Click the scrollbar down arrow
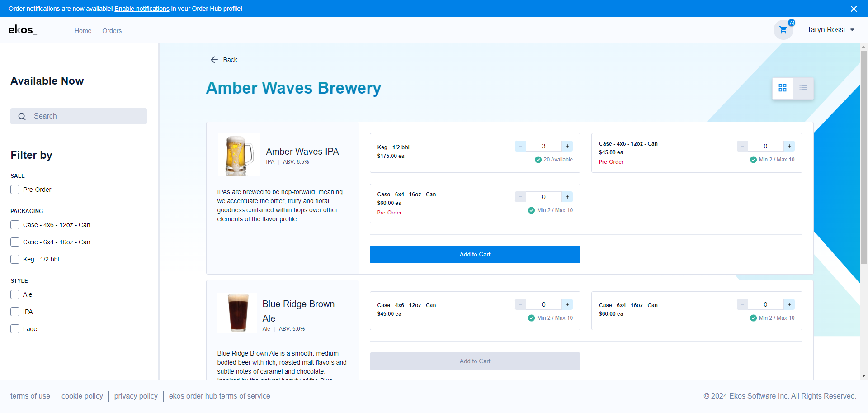 [x=863, y=375]
